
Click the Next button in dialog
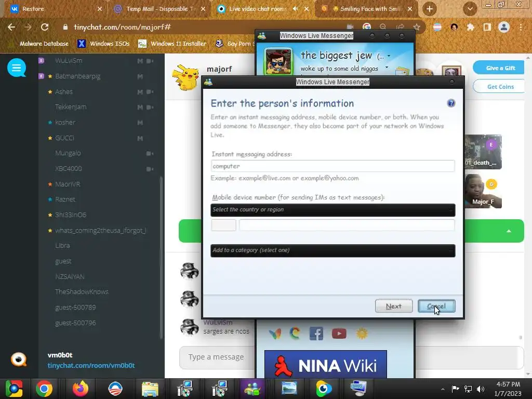(394, 306)
